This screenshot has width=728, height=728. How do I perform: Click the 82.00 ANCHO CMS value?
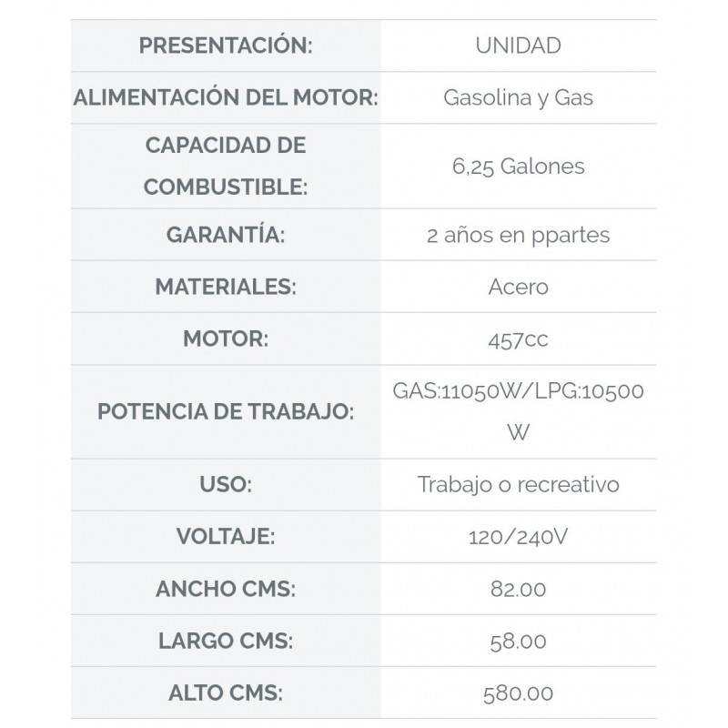518,589
